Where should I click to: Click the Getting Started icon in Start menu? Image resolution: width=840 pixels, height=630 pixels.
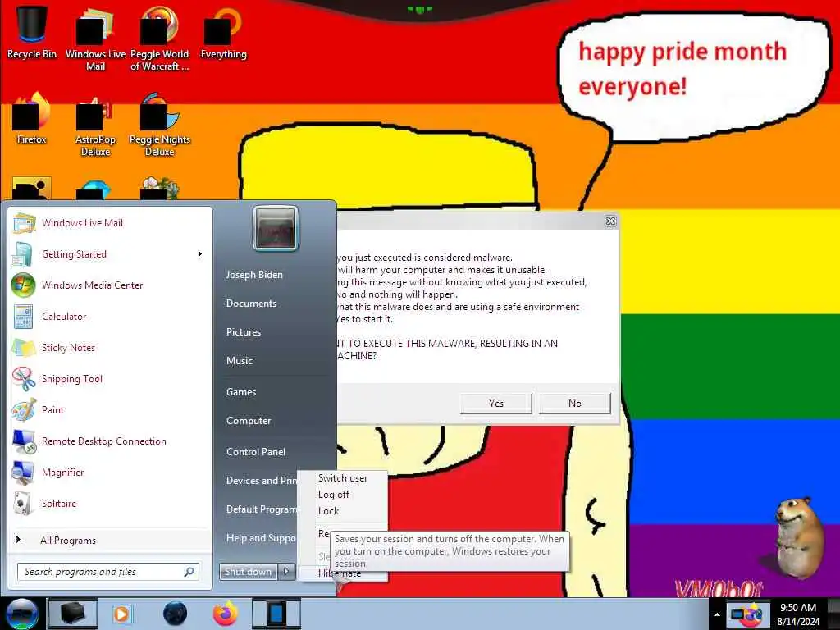(x=24, y=254)
